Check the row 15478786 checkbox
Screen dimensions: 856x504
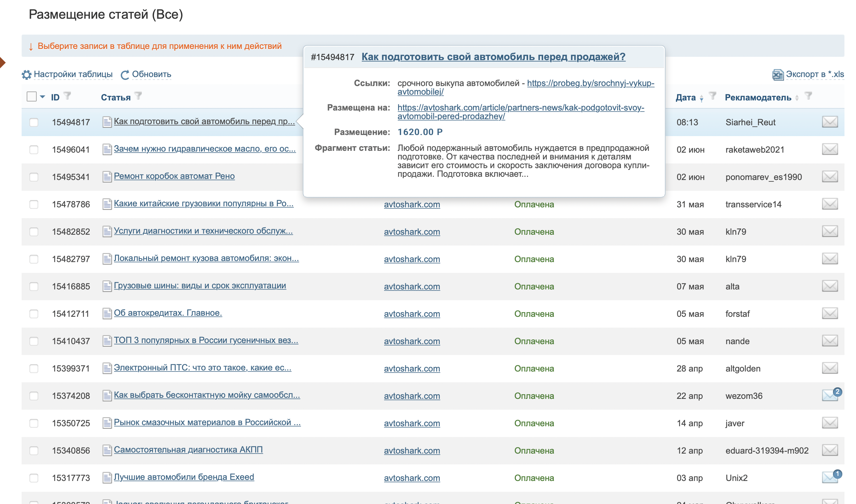[34, 204]
